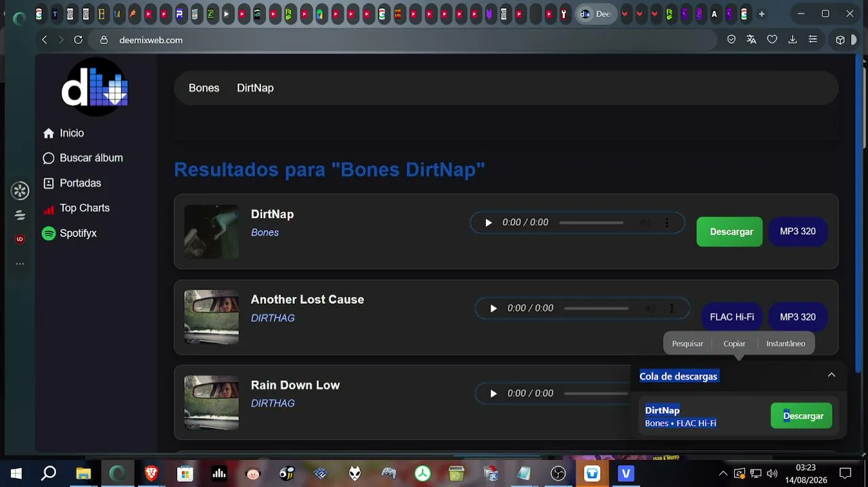
Task: Open Microsoft Store from the taskbar
Action: coord(185,473)
